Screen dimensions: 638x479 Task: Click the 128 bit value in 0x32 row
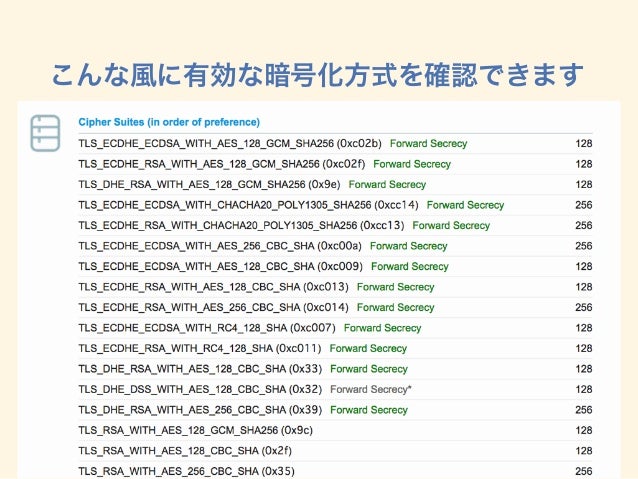pos(584,389)
